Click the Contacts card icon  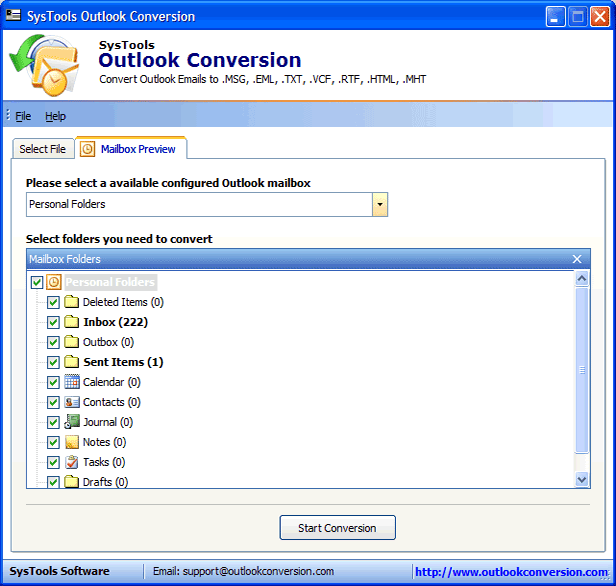click(x=72, y=402)
